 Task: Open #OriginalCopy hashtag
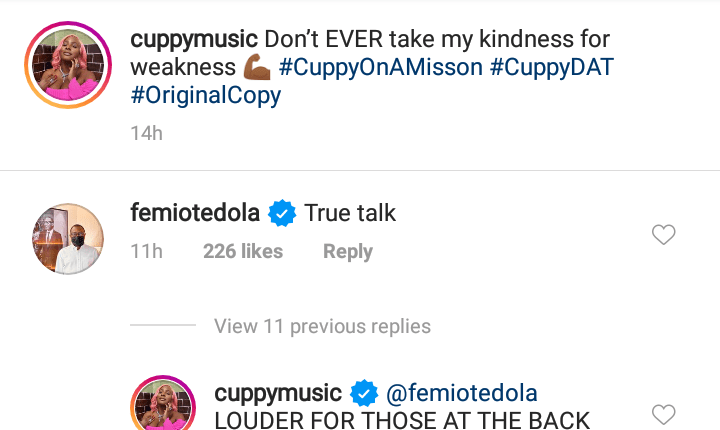(206, 97)
